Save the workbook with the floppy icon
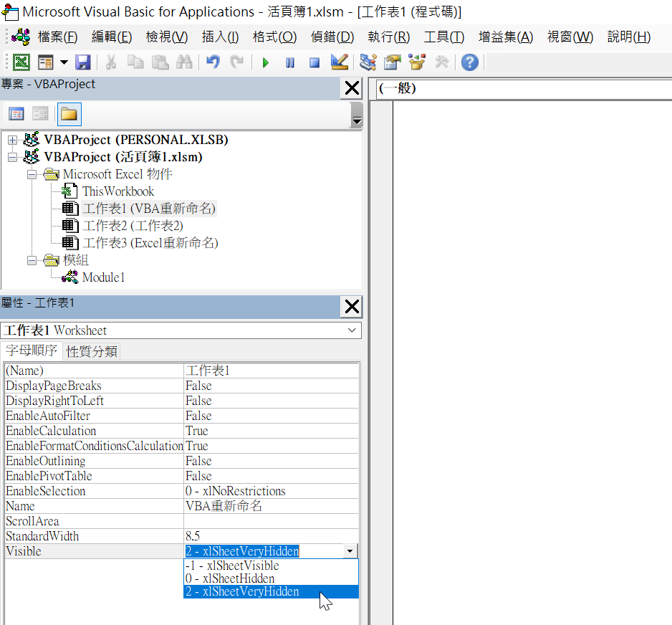Image resolution: width=672 pixels, height=625 pixels. click(82, 62)
